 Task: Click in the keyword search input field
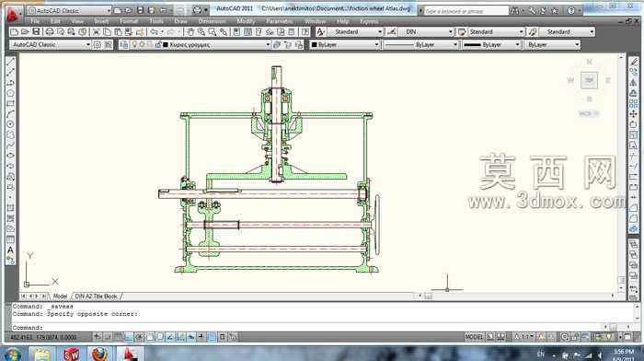point(466,11)
